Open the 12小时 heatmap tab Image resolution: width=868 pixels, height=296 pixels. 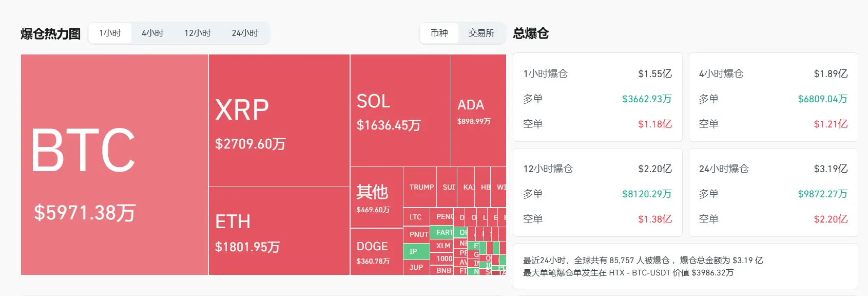198,33
